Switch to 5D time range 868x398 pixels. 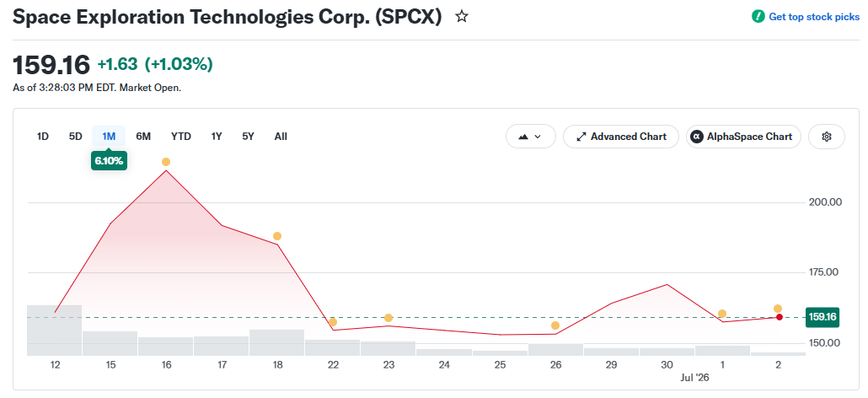(75, 136)
